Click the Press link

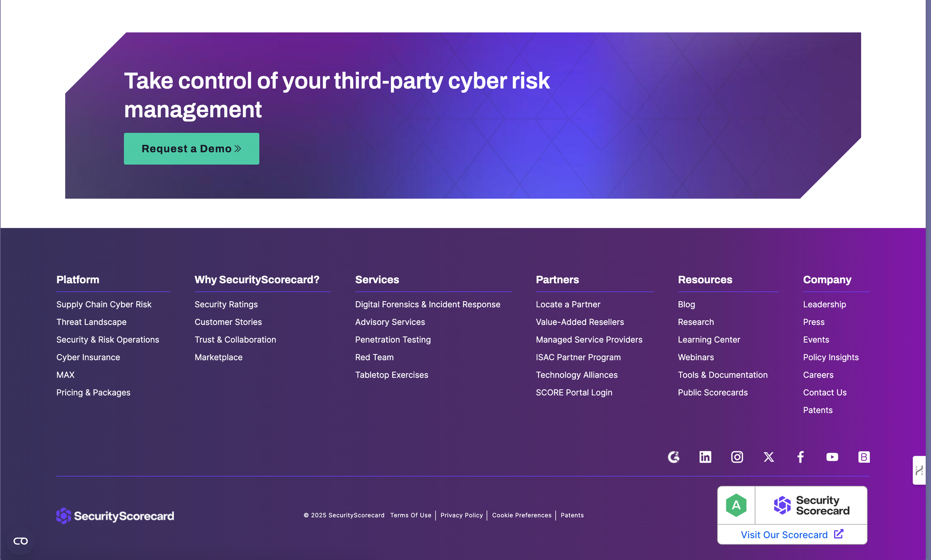pyautogui.click(x=814, y=322)
